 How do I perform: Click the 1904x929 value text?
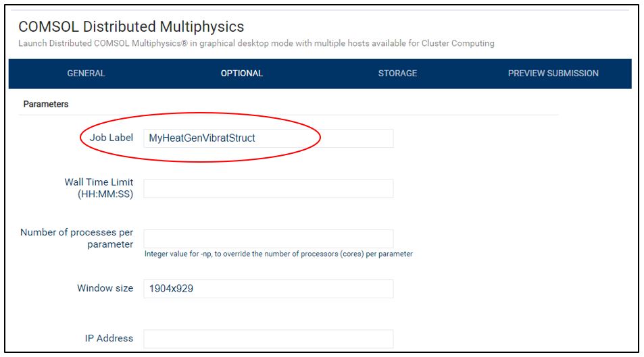coord(171,288)
